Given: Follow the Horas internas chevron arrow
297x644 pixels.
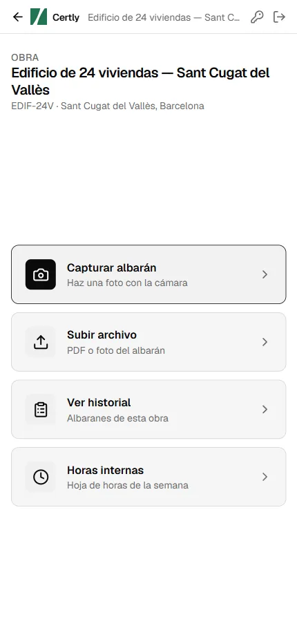Looking at the screenshot, I should tap(265, 477).
